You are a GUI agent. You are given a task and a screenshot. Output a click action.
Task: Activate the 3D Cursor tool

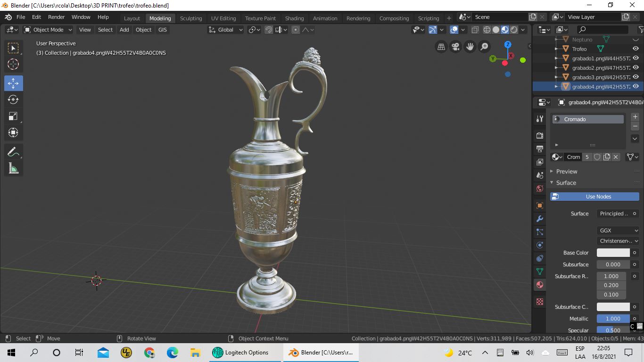13,64
